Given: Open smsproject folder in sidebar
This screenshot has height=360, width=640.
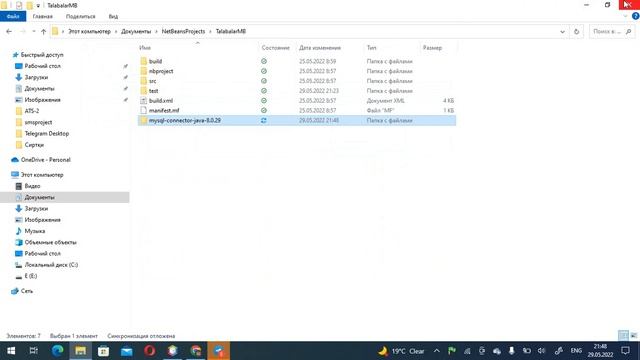Looking at the screenshot, I should (x=38, y=122).
